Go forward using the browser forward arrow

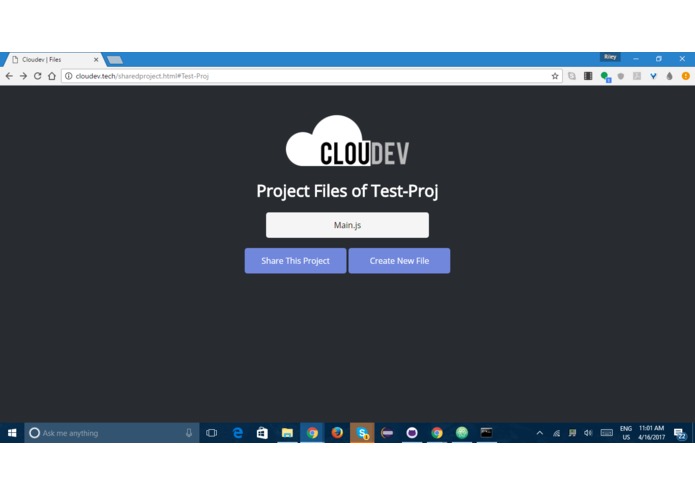[x=23, y=76]
